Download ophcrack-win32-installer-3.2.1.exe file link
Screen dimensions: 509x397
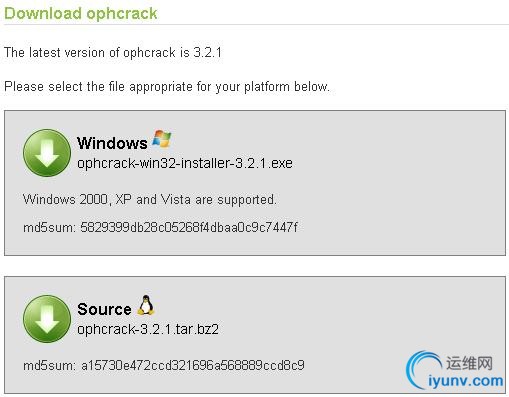pos(185,163)
